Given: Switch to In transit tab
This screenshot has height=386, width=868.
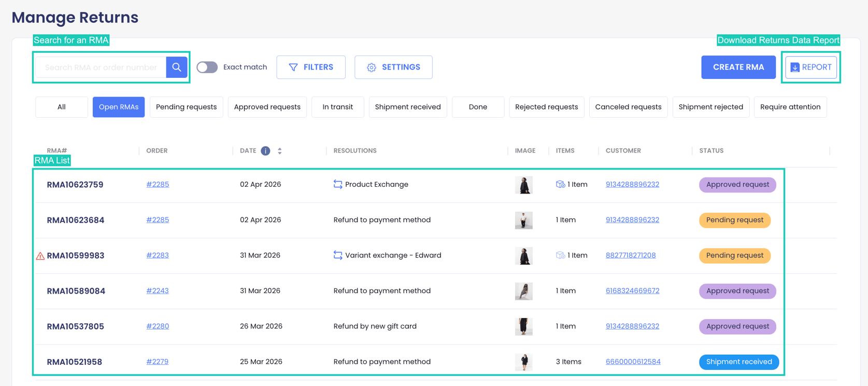Looking at the screenshot, I should pyautogui.click(x=338, y=107).
